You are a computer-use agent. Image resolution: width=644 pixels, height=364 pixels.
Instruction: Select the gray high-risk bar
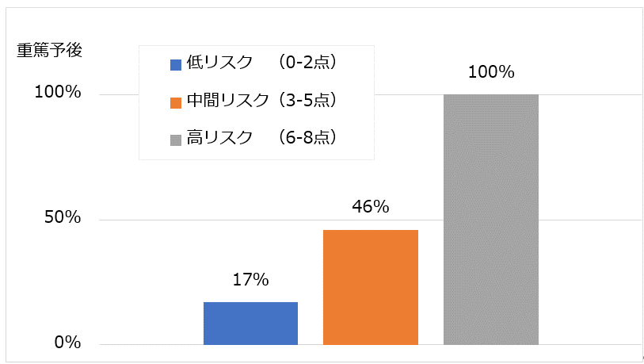[x=491, y=220]
